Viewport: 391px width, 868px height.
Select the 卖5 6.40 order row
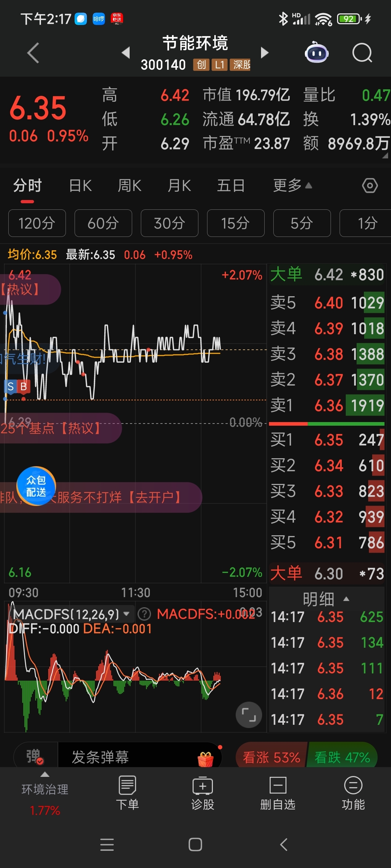point(327,303)
